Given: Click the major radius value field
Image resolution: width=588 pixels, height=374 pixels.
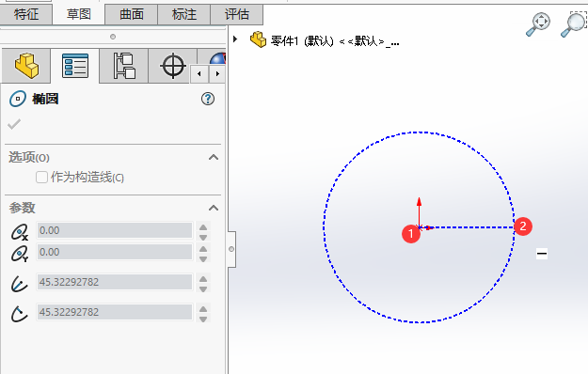Looking at the screenshot, I should [x=115, y=282].
